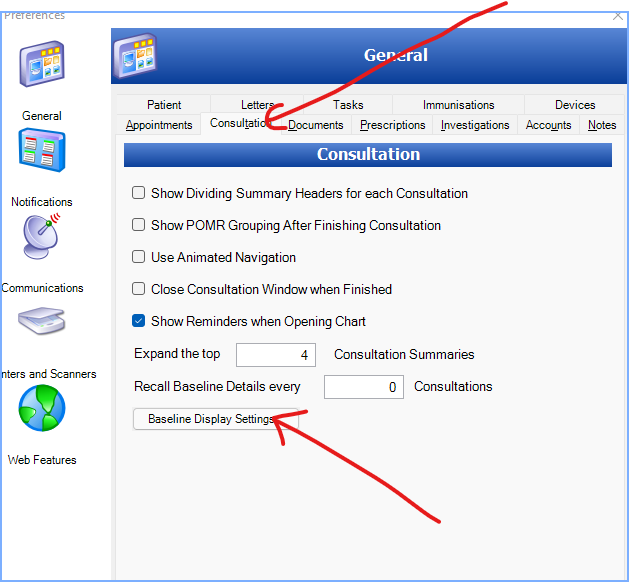Open the Appointments tab
The height and width of the screenshot is (582, 629).
[159, 125]
